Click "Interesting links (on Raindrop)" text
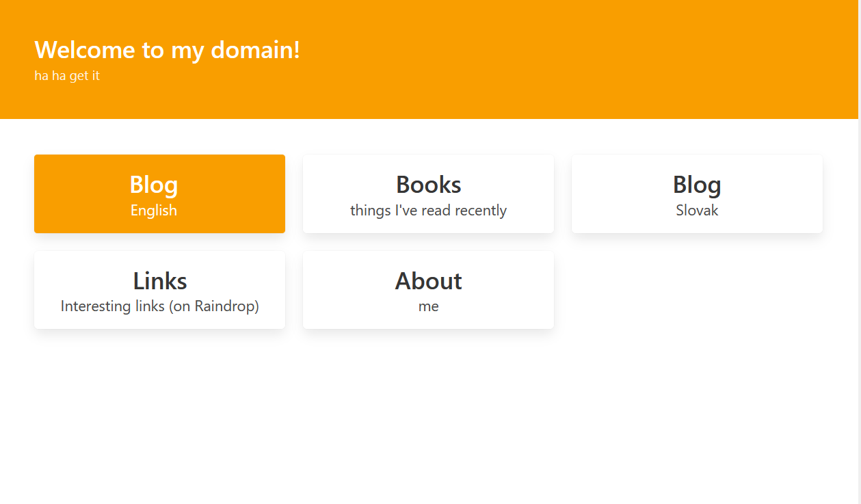Screen dimensions: 861x504 click(x=159, y=306)
